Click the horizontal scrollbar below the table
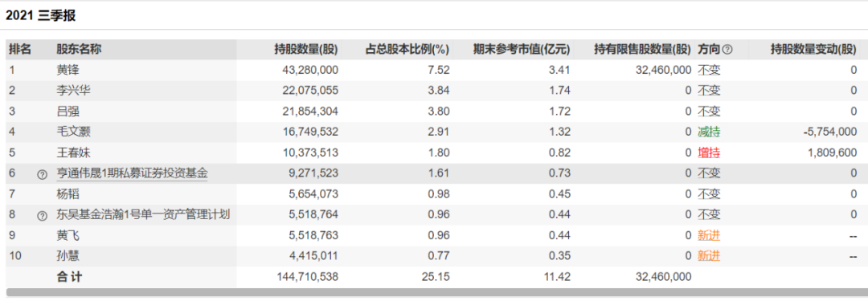 point(436,292)
